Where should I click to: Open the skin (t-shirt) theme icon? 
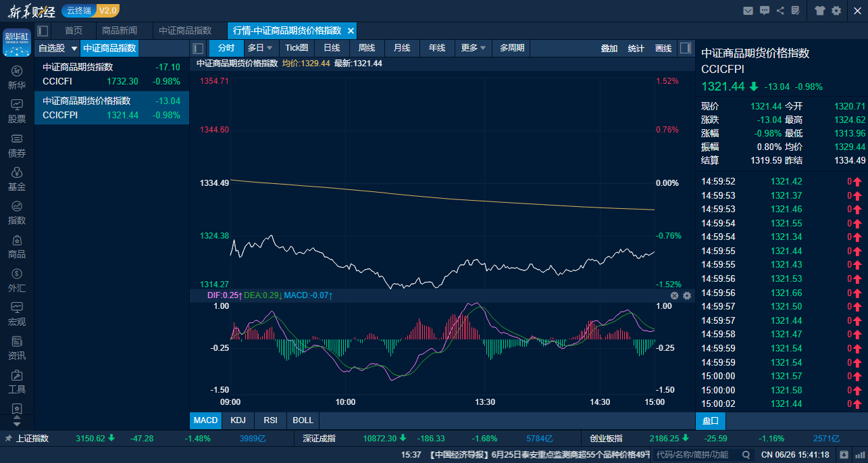pos(820,10)
